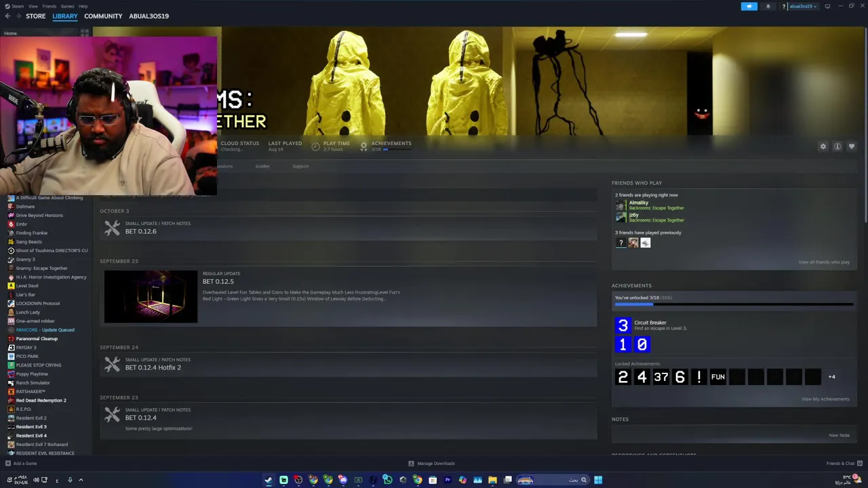The image size is (868, 488).
Task: Create a New Note
Action: click(839, 435)
